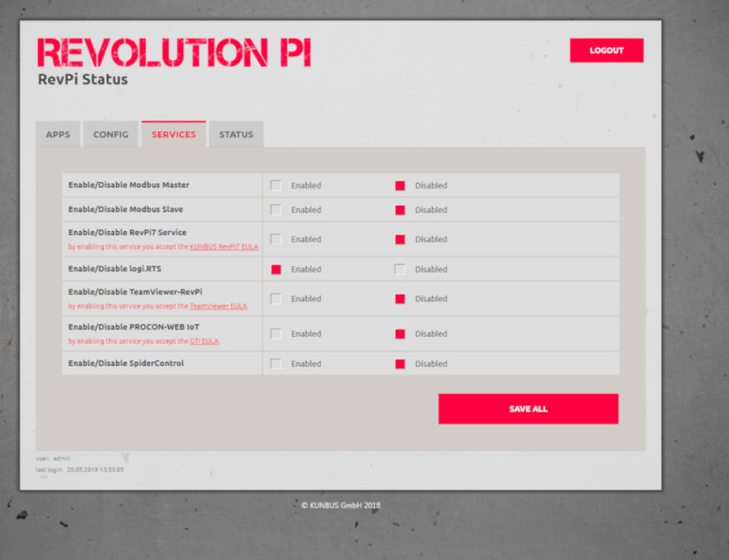
Task: Select the SERVICES tab
Action: coord(173,134)
